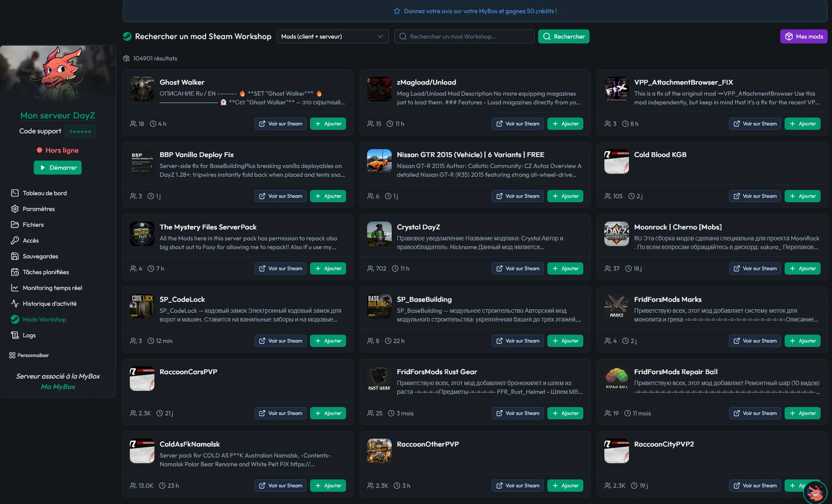The height and width of the screenshot is (504, 832).
Task: Add the Ghost Walker mod
Action: point(328,124)
